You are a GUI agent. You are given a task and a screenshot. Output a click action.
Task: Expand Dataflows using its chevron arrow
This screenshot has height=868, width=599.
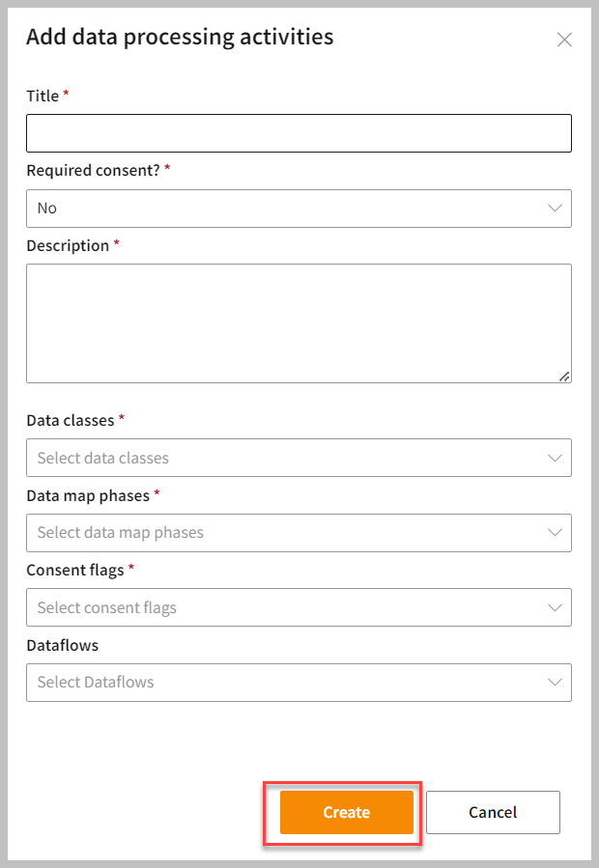point(555,682)
